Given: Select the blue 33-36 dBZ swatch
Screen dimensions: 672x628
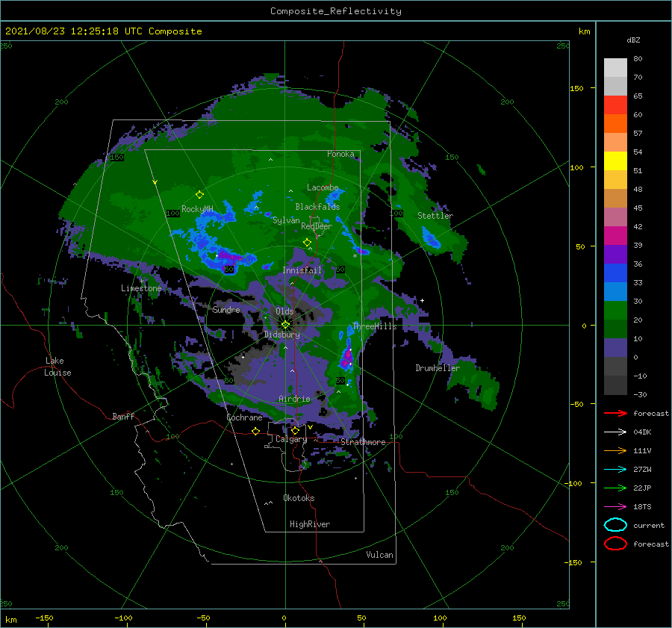Looking at the screenshot, I should (615, 273).
